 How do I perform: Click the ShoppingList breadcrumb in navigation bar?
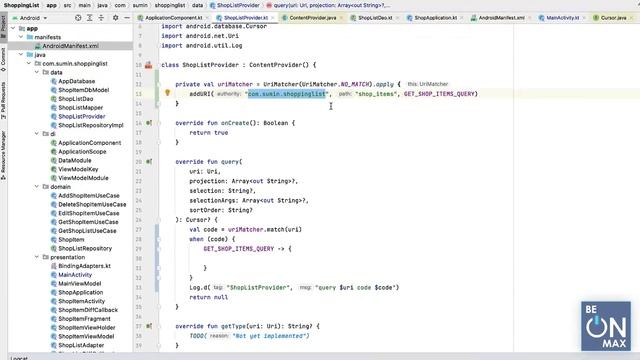(x=21, y=5)
